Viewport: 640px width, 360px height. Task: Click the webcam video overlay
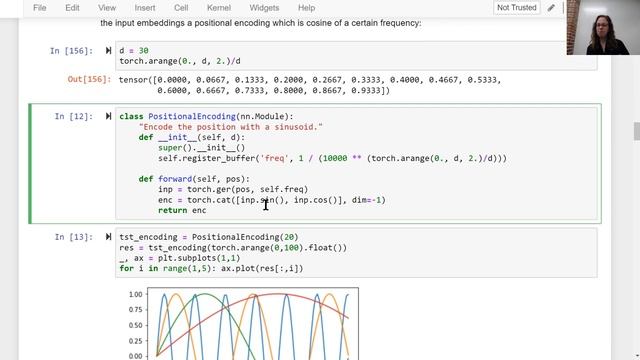coord(603,27)
